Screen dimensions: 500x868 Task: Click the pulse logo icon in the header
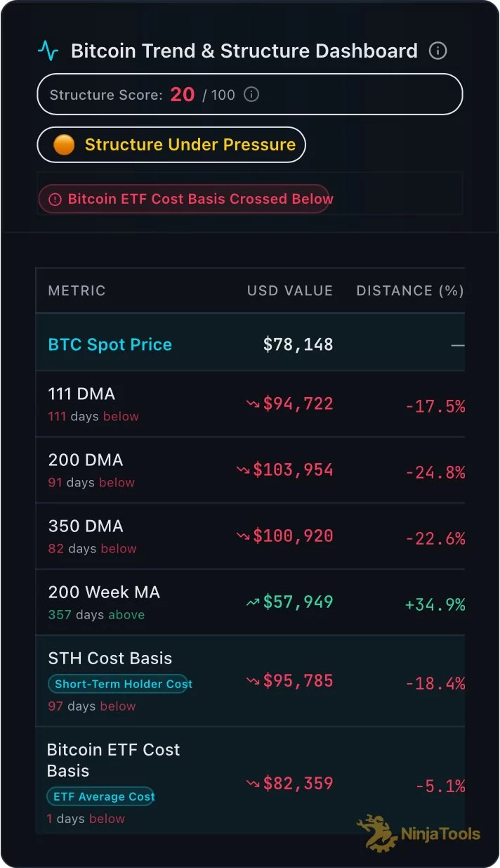point(48,51)
